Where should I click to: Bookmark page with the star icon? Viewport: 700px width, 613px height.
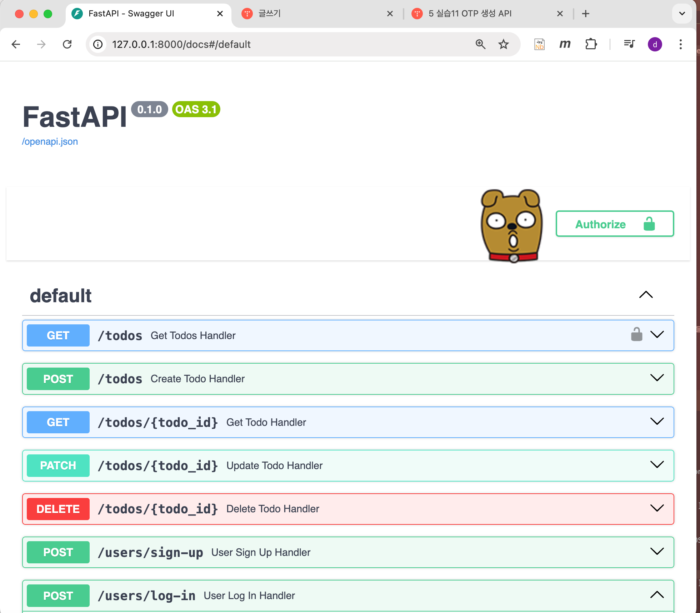[503, 44]
